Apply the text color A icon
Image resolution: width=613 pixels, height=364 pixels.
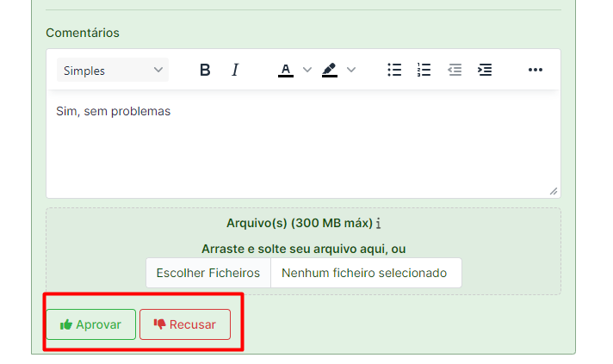pos(286,71)
